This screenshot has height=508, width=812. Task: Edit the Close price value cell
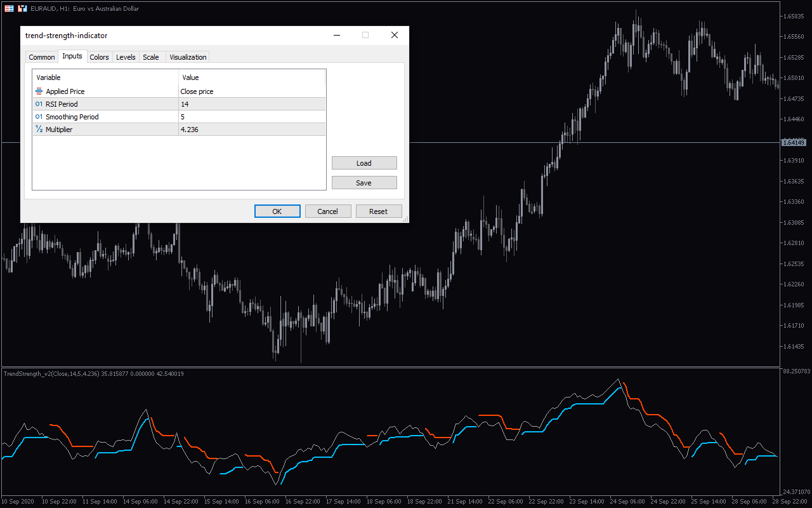252,91
